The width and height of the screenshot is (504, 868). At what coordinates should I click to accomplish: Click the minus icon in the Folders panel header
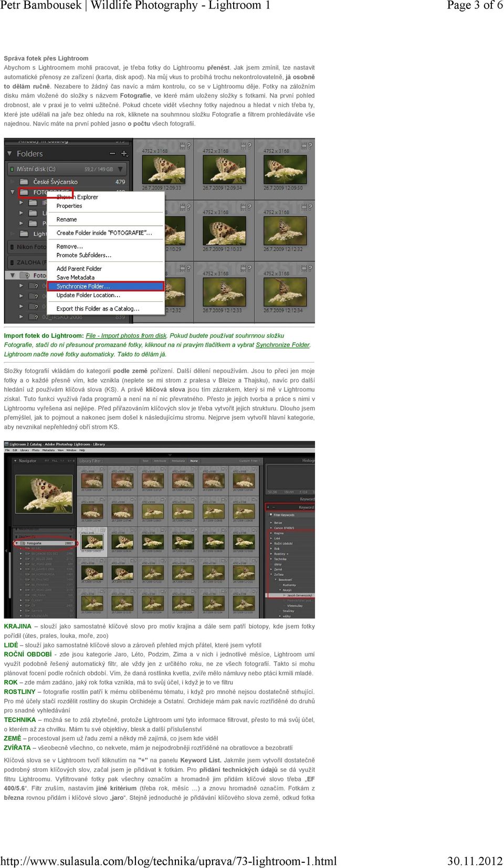112,154
